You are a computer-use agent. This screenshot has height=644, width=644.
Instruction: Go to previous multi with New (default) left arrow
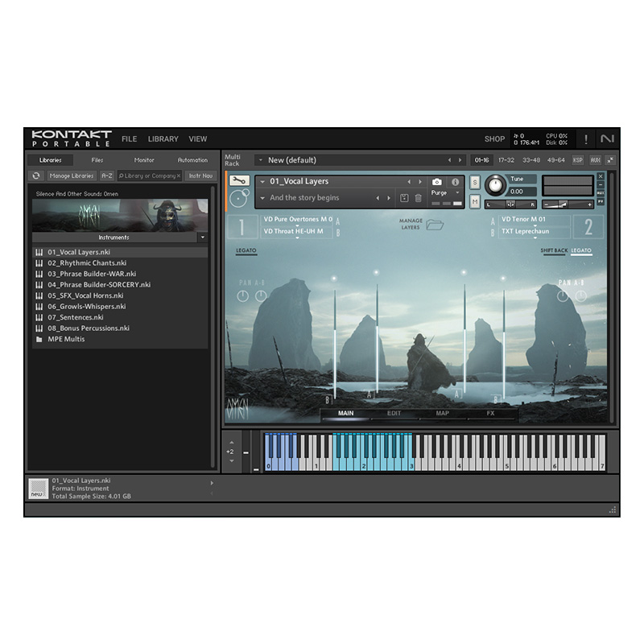449,160
